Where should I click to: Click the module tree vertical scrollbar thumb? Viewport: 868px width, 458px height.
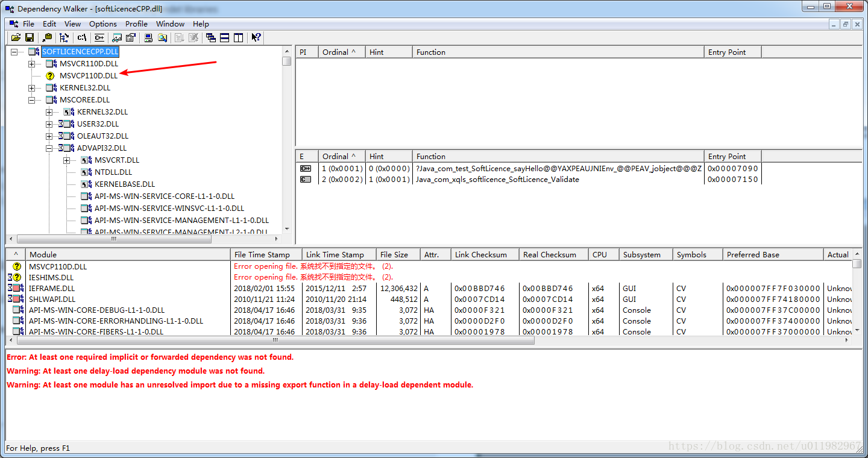point(287,61)
